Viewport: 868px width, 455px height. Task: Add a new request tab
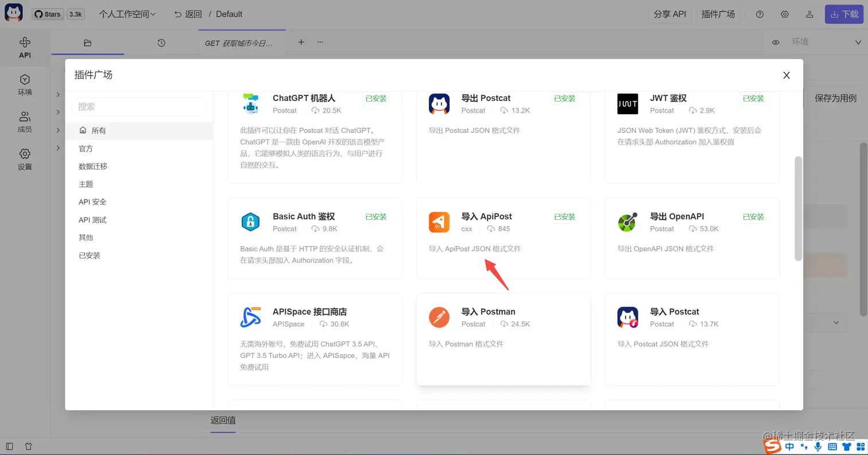pos(301,42)
